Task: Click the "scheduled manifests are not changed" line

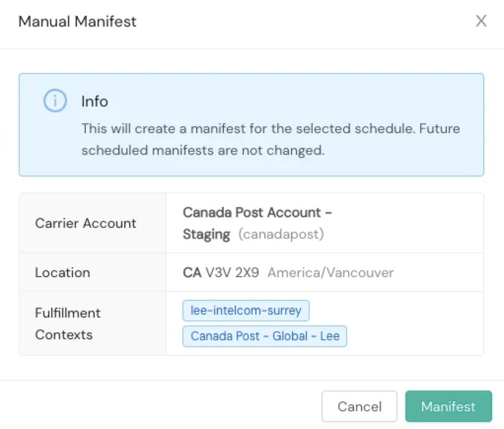Action: [x=203, y=150]
